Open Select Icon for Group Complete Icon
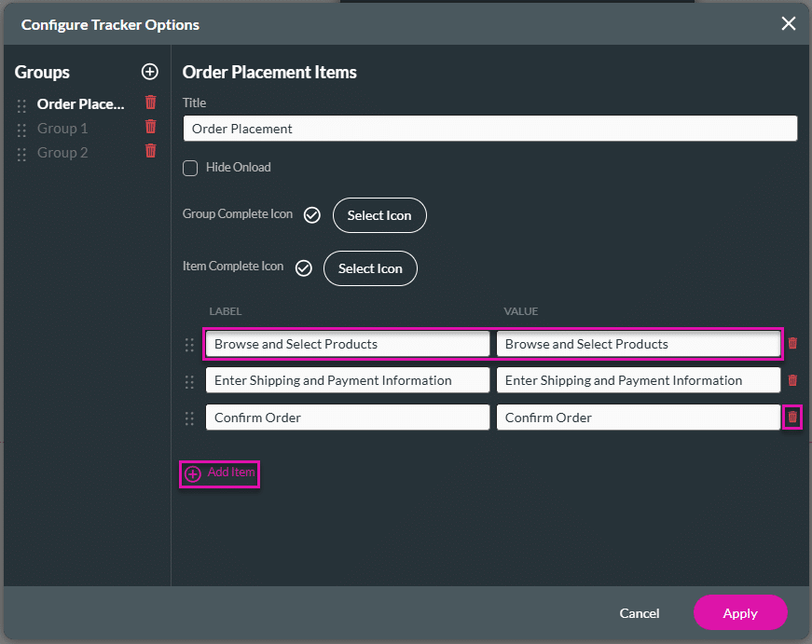Viewport: 812px width, 644px height. [x=379, y=215]
